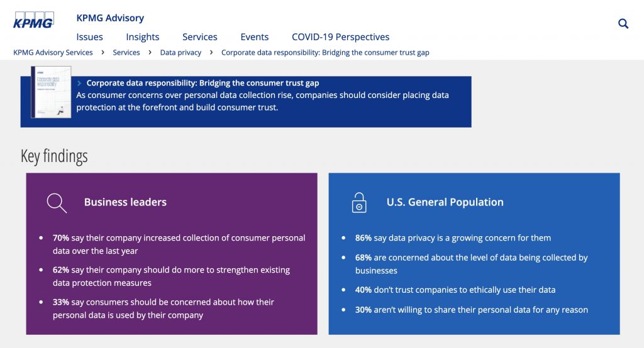Click the KPMG logo
Screen dimensions: 644x348
[x=33, y=20]
